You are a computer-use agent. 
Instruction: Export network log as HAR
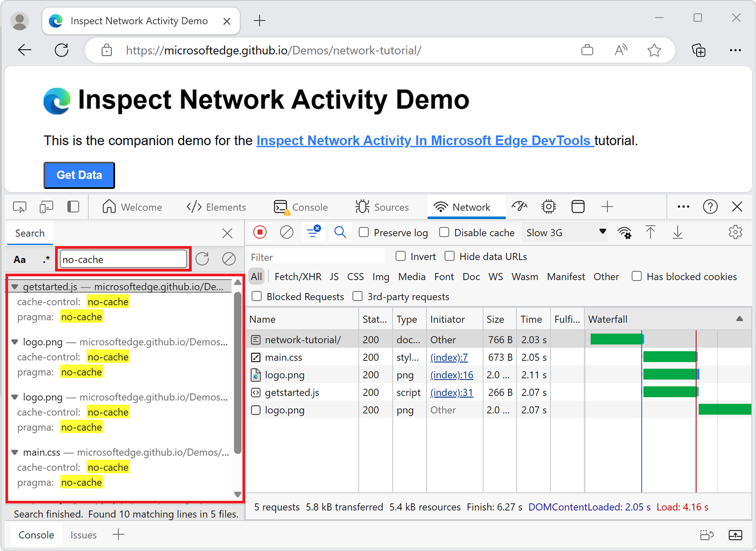[677, 232]
